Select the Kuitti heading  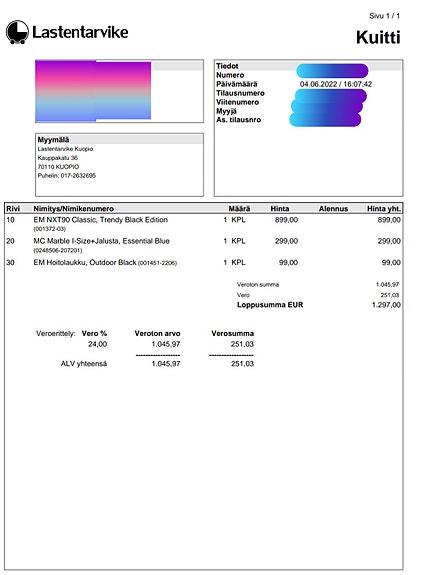coord(378,37)
